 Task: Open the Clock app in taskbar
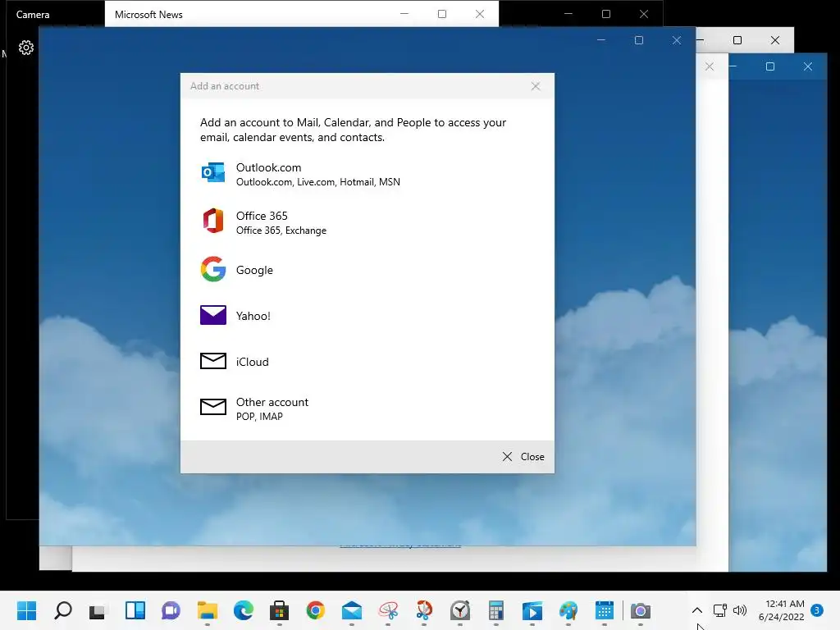point(460,610)
